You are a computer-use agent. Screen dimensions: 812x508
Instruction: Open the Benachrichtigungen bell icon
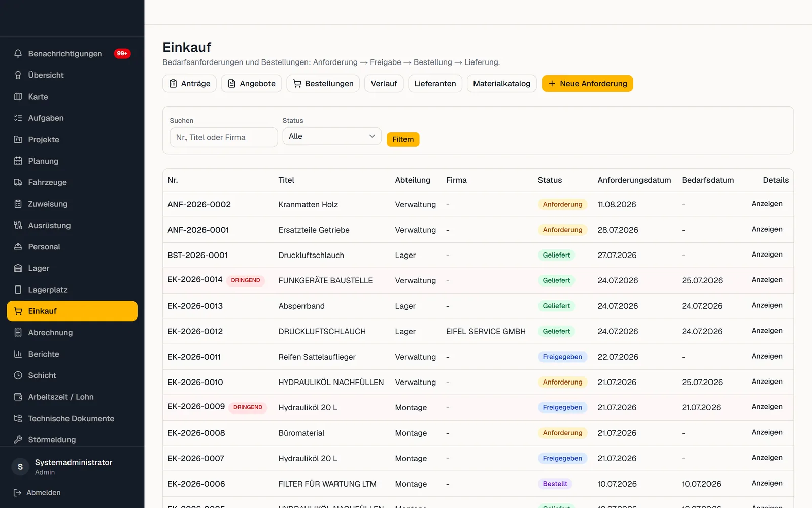18,53
